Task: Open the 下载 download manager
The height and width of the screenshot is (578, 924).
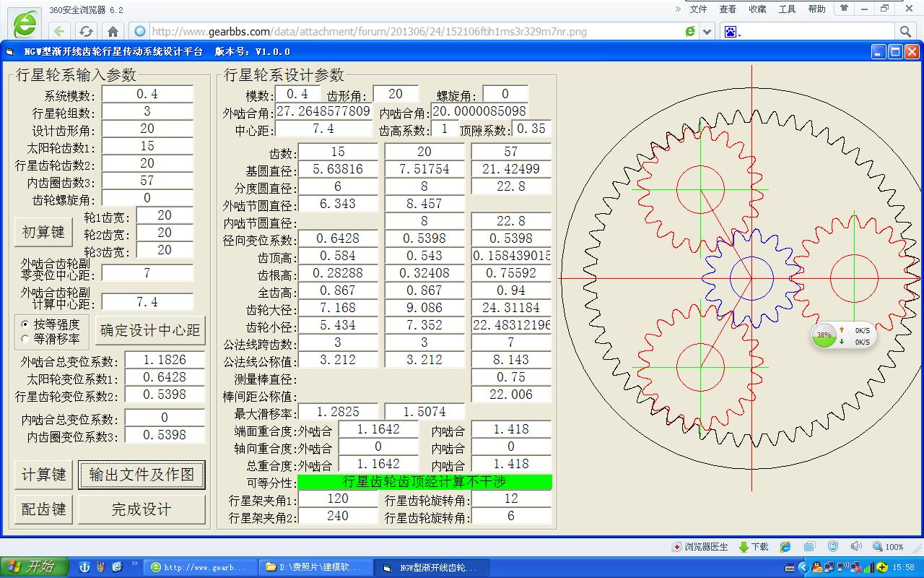Action: tap(754, 547)
